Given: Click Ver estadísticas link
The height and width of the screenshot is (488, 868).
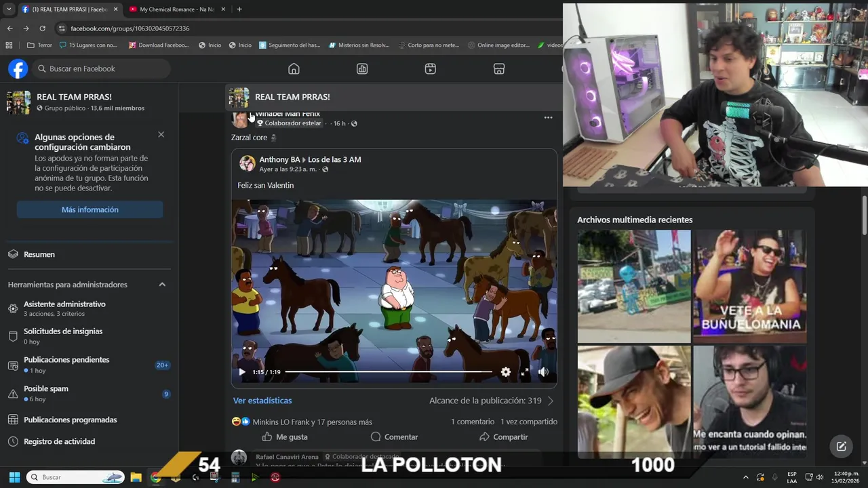Looking at the screenshot, I should coord(262,401).
